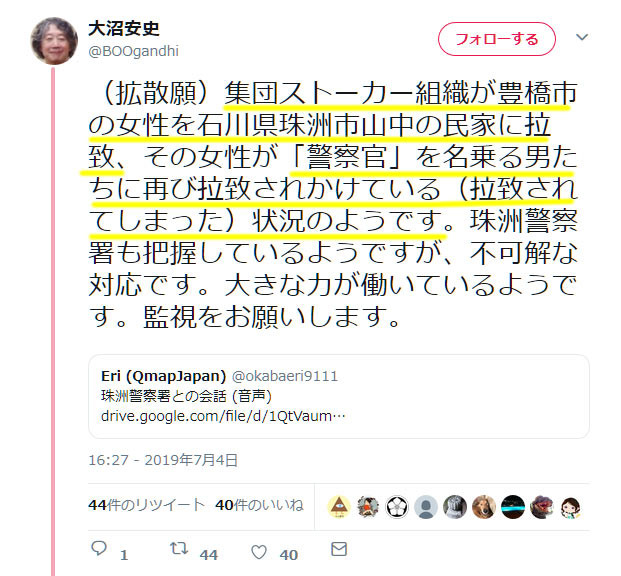This screenshot has width=621, height=576.
Task: Click the brown dog avatar
Action: coord(484,507)
